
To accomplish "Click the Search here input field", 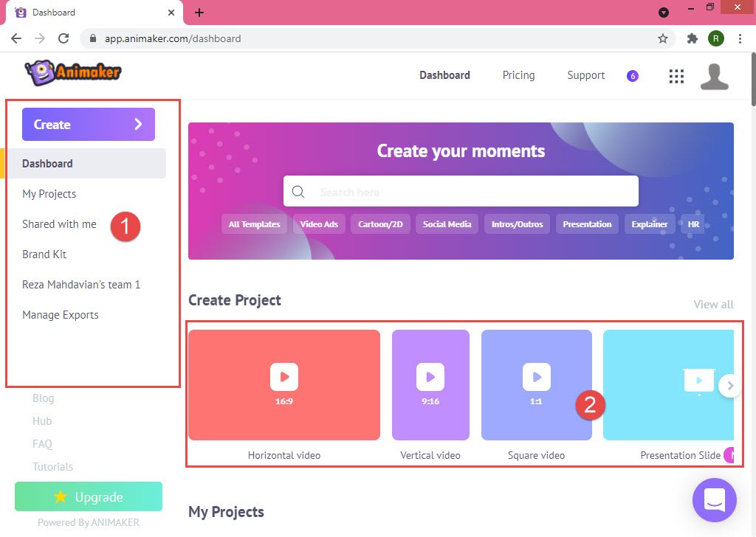I will (461, 191).
